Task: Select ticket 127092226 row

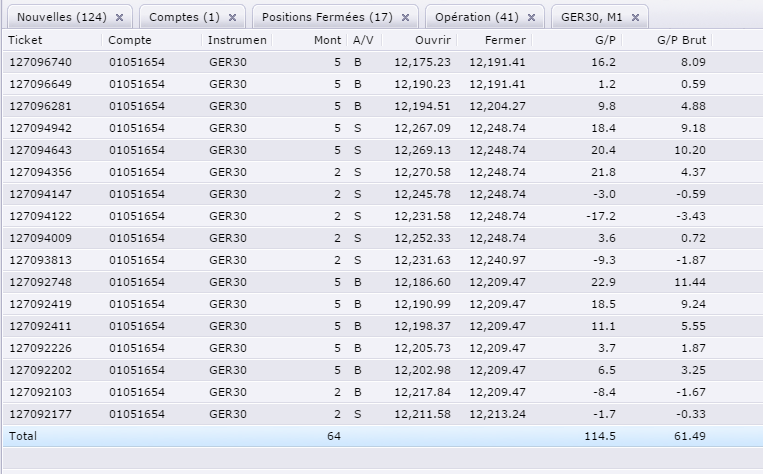Action: click(x=383, y=348)
